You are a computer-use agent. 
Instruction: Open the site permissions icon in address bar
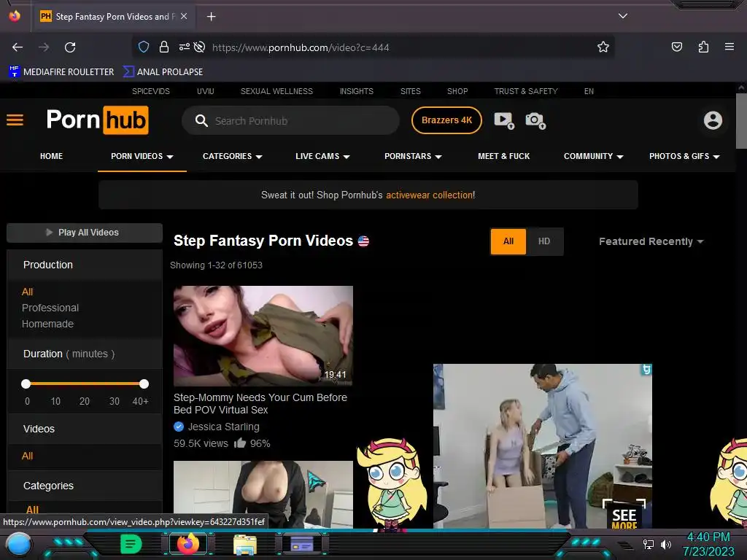click(185, 47)
